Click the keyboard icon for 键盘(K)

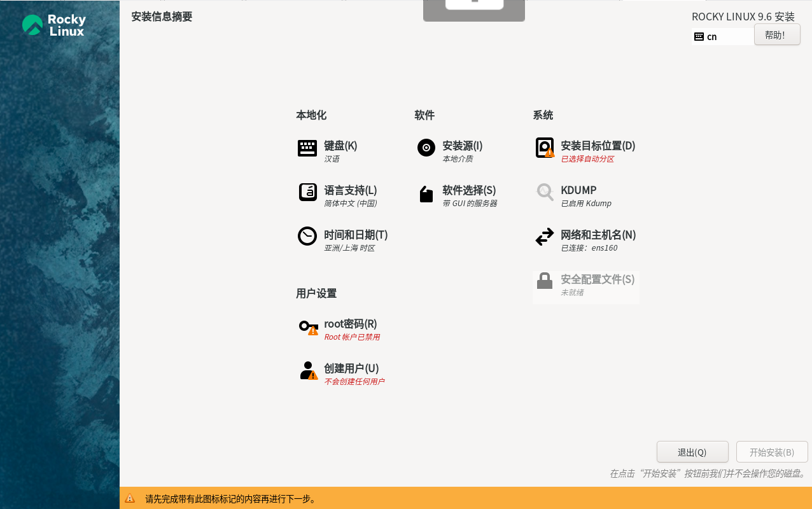tap(307, 148)
